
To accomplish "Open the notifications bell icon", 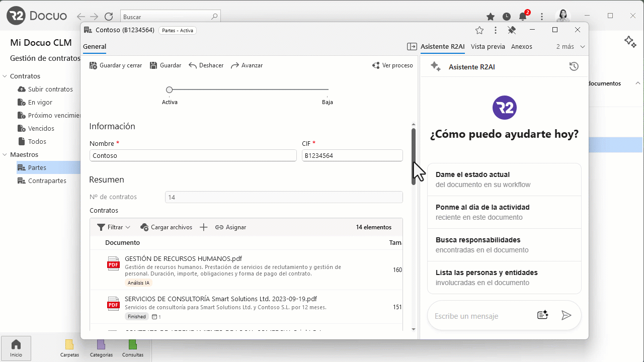I will click(523, 17).
